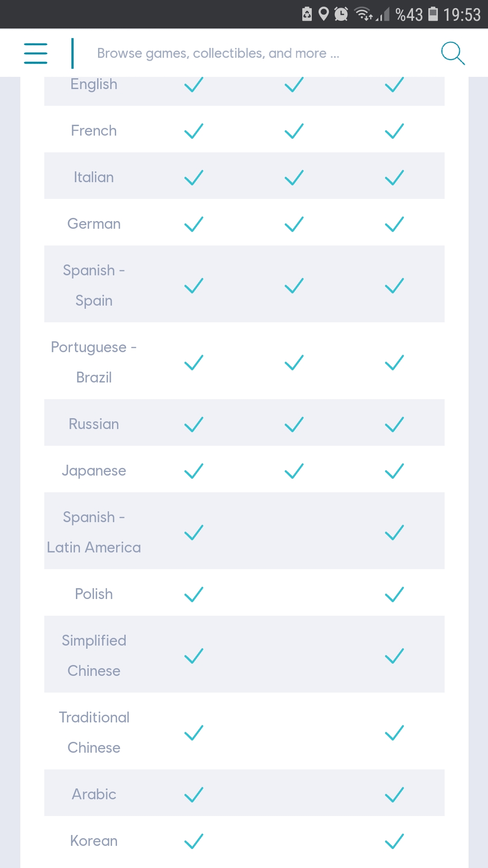Click first checkmark in French row
The width and height of the screenshot is (488, 868).
coord(194,131)
